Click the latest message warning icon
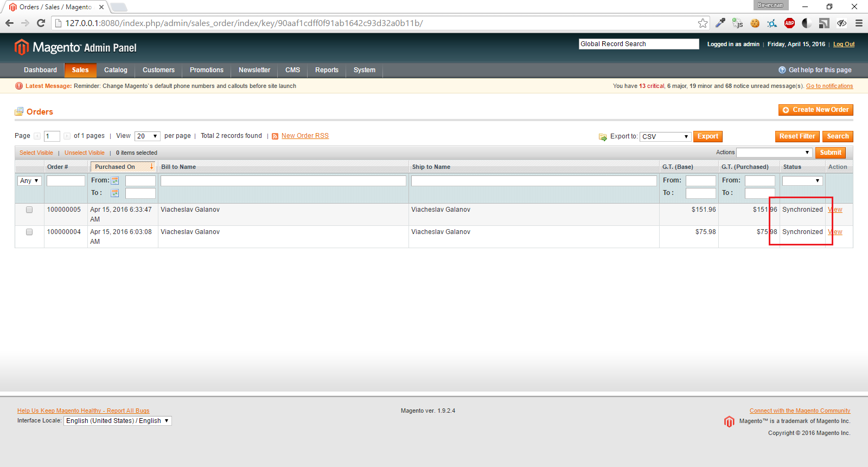 [x=19, y=86]
